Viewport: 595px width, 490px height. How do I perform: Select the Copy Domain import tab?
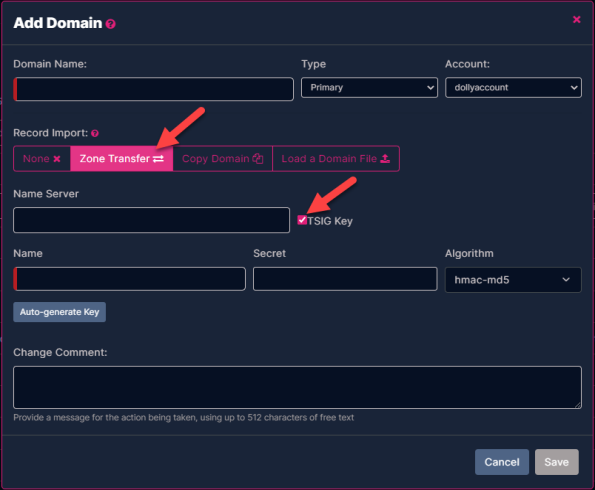222,159
